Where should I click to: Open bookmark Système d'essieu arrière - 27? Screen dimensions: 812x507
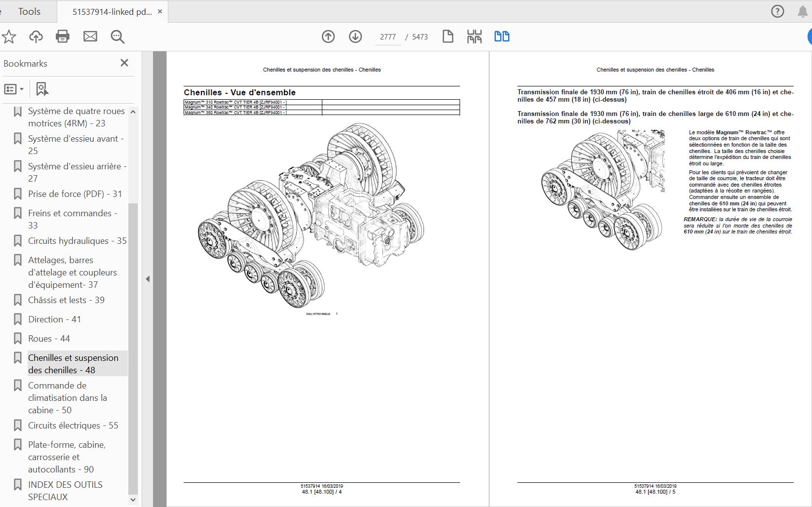[x=77, y=172]
